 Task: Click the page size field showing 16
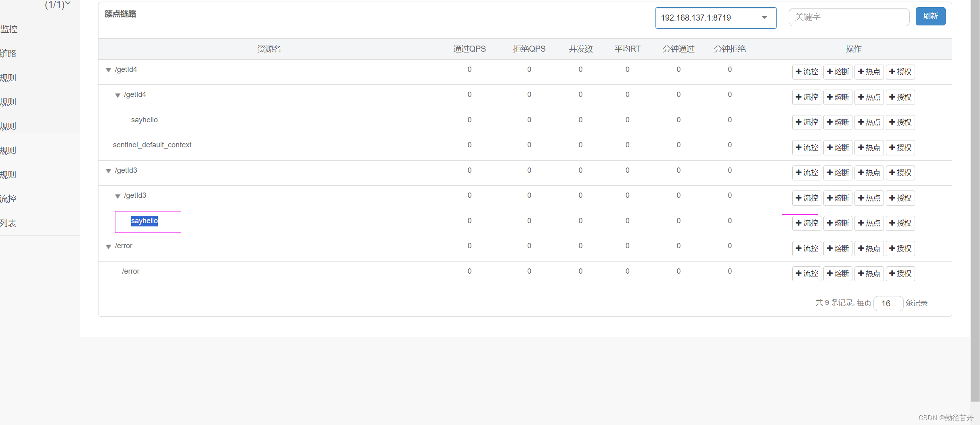(888, 304)
